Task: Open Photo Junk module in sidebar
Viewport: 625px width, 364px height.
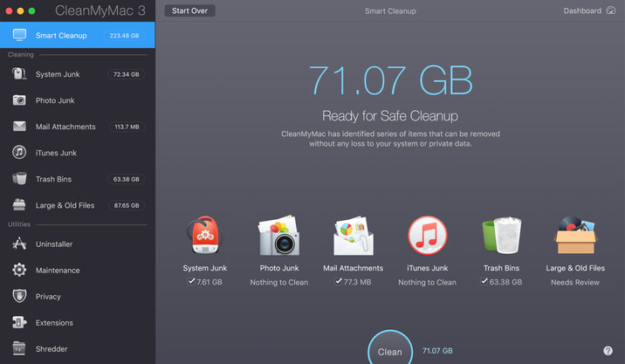Action: (x=78, y=100)
